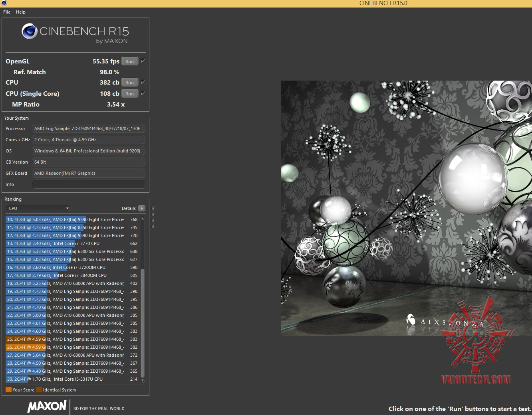Click the Cinebench R15 logo icon
The image size is (532, 415).
point(30,32)
